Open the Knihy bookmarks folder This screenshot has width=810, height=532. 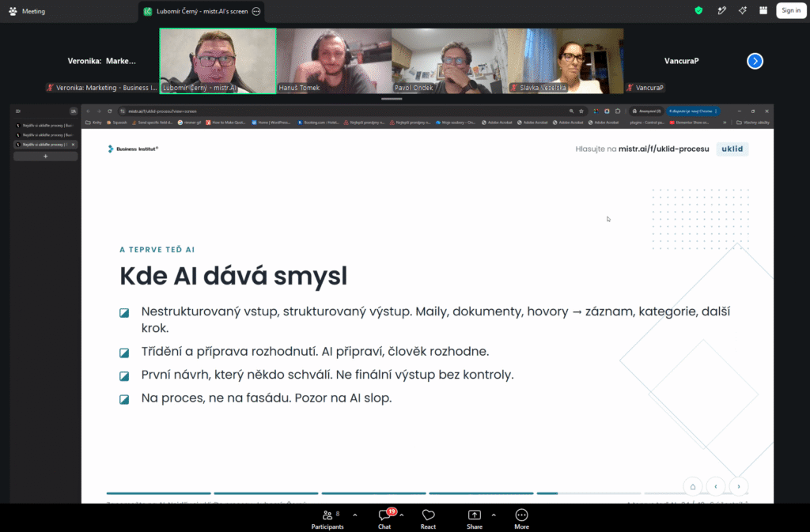[93, 123]
